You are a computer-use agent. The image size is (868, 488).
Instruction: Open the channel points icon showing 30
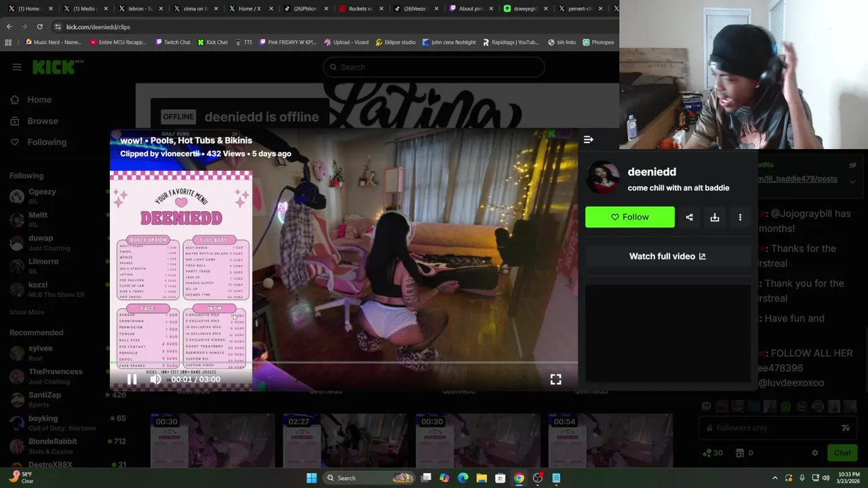tap(713, 453)
